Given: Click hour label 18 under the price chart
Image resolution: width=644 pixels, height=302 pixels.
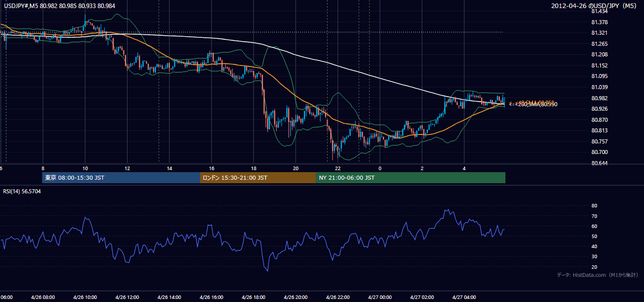Looking at the screenshot, I should coord(254,169).
